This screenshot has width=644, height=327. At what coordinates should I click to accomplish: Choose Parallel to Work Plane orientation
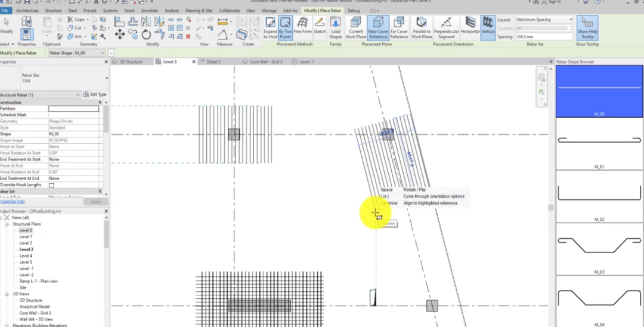click(421, 28)
